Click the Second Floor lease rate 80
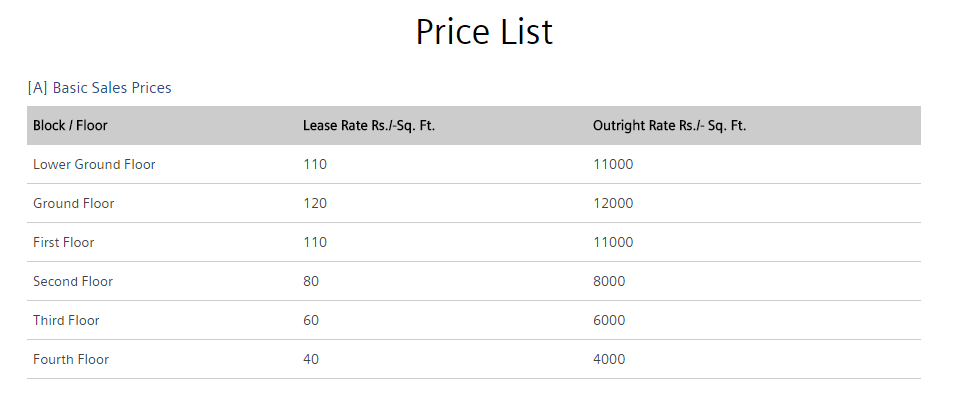 pyautogui.click(x=311, y=281)
